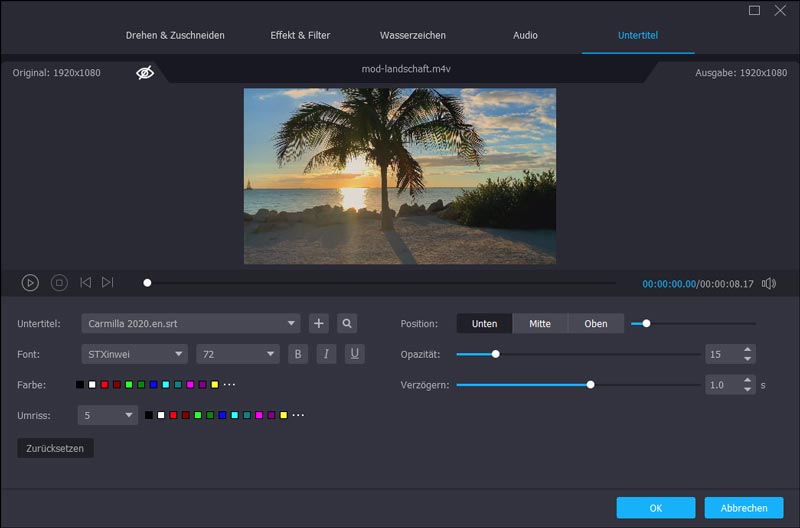Confirm with the OK button
Screen dimensions: 800x528
coord(655,508)
